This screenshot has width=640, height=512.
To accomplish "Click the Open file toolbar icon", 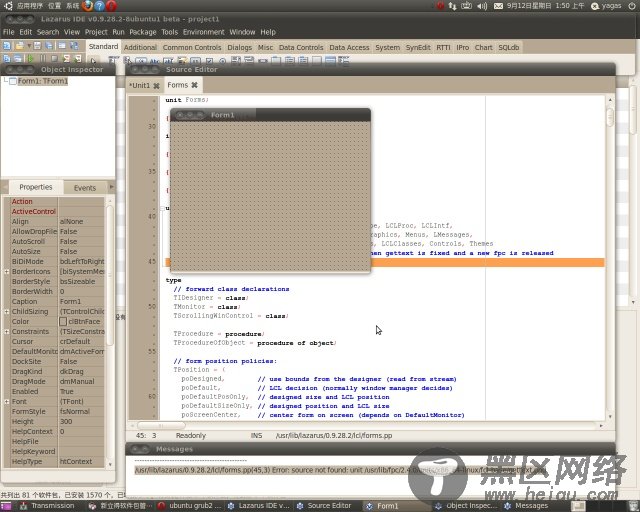I will point(19,46).
